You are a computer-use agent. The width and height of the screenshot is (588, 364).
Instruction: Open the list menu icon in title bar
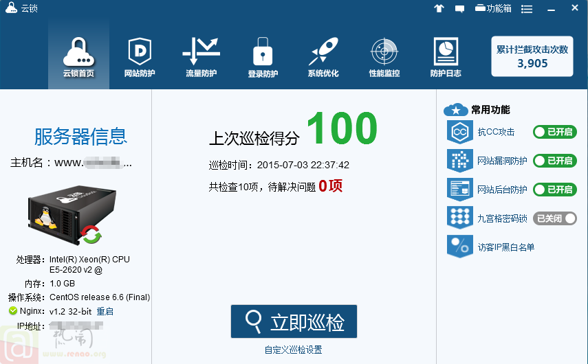(527, 9)
